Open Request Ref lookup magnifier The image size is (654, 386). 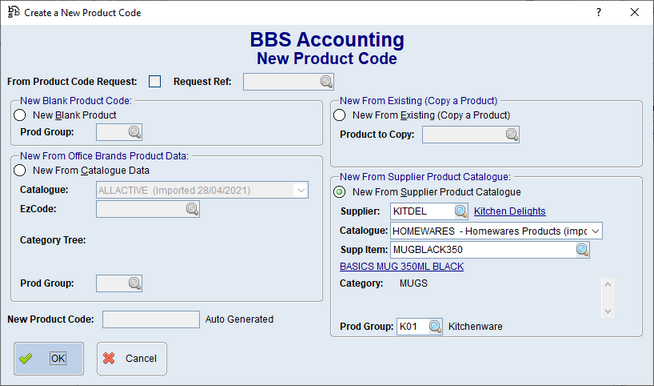pos(326,81)
